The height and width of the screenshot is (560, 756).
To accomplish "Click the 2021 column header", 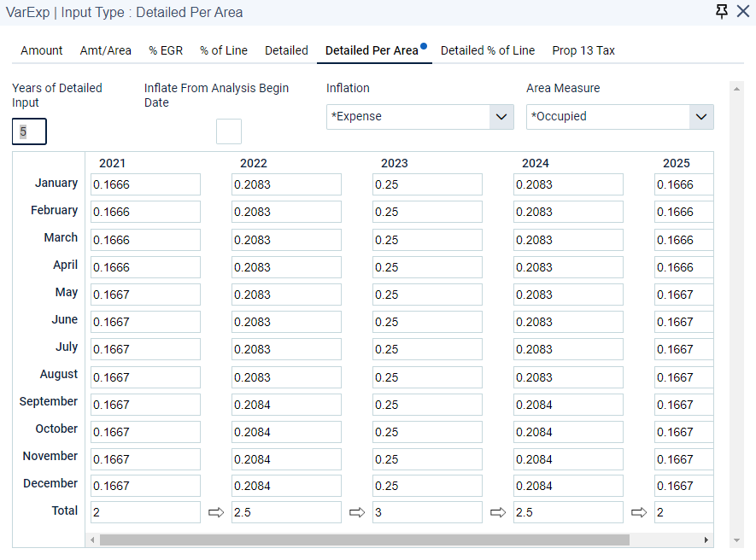I will (x=113, y=163).
